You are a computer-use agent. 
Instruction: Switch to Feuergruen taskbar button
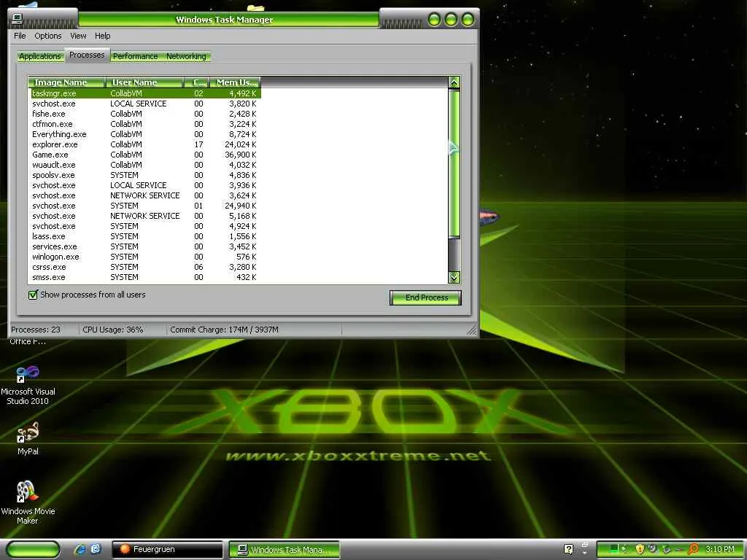coord(167,549)
